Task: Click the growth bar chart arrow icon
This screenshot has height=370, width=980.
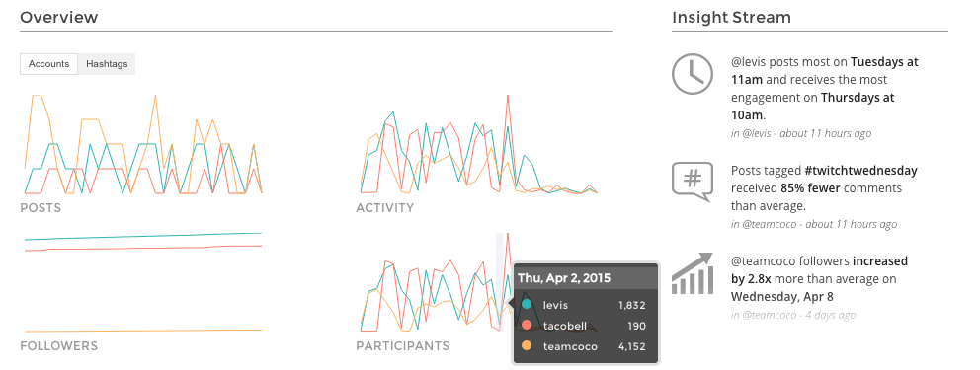Action: tap(692, 272)
